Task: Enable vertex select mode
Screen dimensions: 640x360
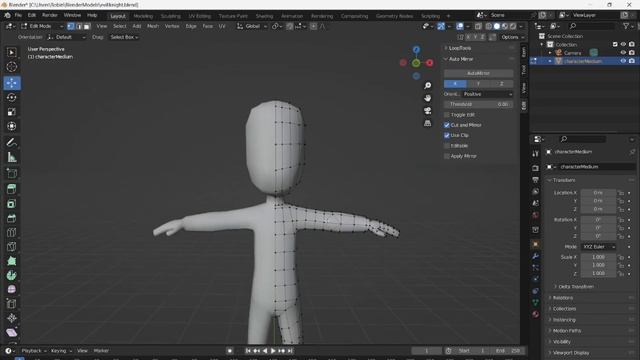Action: click(71, 26)
